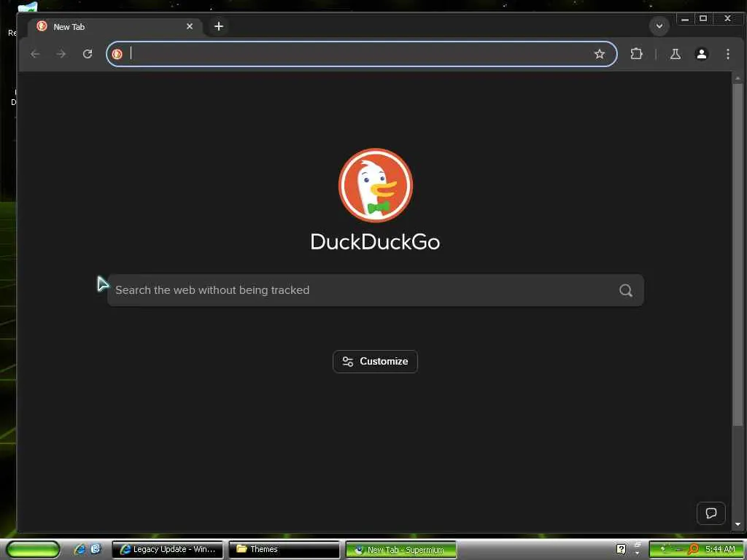Screen dimensions: 747x560
Task: Switch to Legacy Update taskbar window
Action: tap(168, 549)
